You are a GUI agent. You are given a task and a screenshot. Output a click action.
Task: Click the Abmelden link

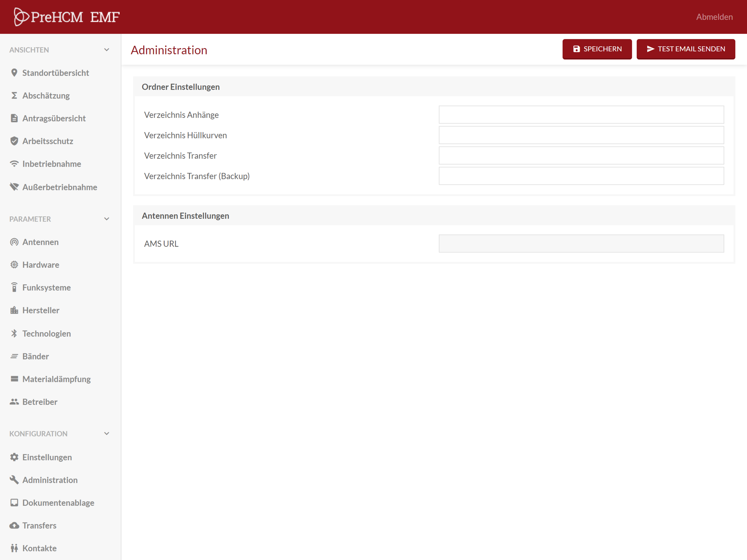click(x=714, y=17)
